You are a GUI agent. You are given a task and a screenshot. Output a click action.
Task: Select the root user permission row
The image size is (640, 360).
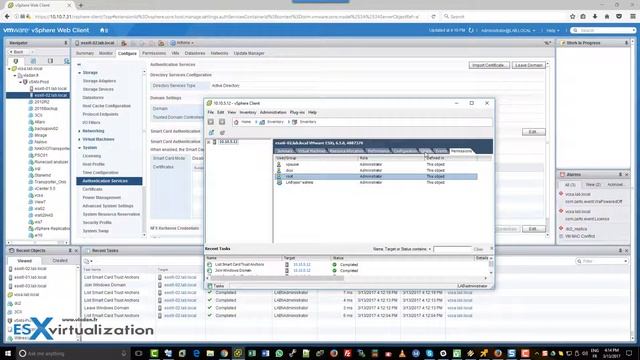pos(376,176)
